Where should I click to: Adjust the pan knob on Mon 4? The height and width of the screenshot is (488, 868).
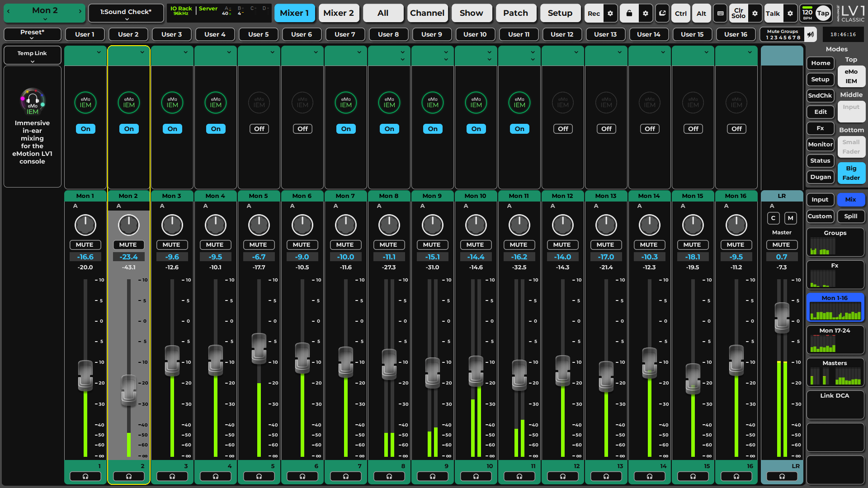pos(216,225)
